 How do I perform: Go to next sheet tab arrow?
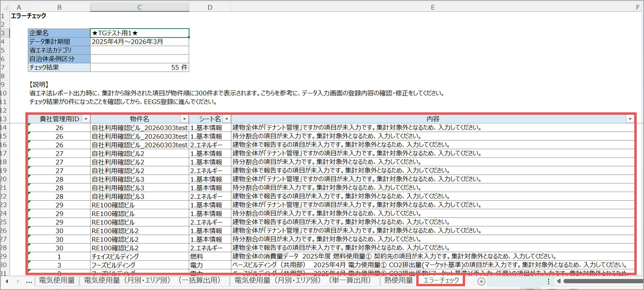[x=18, y=281]
